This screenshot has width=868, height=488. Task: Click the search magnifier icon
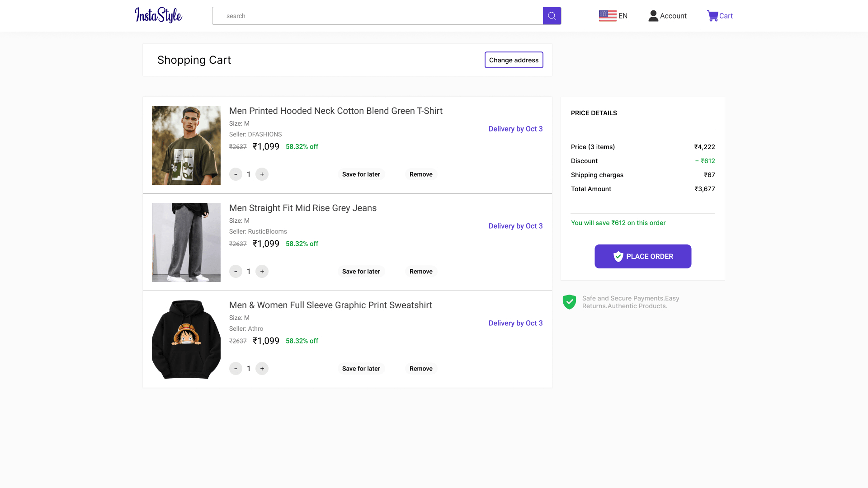tap(552, 15)
